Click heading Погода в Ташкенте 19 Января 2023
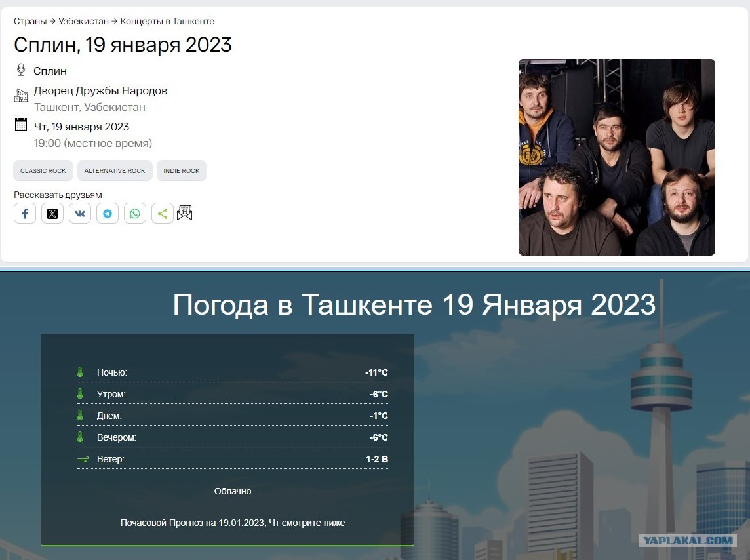 click(x=414, y=305)
